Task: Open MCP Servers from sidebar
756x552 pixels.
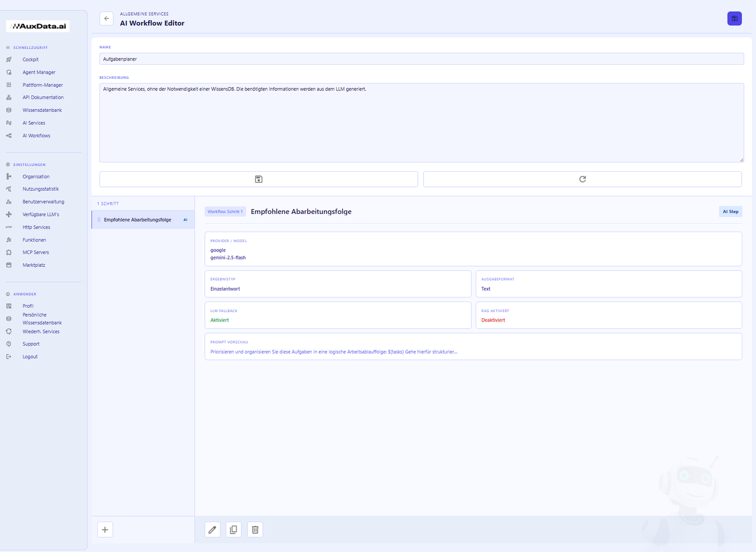Action: (x=36, y=252)
